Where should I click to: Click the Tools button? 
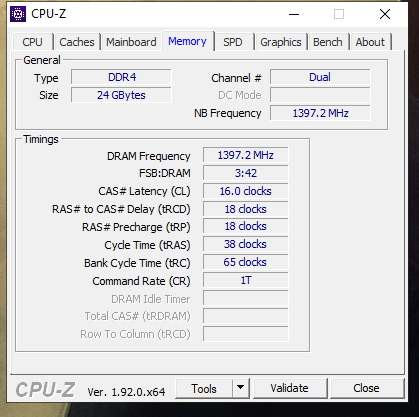pyautogui.click(x=204, y=388)
